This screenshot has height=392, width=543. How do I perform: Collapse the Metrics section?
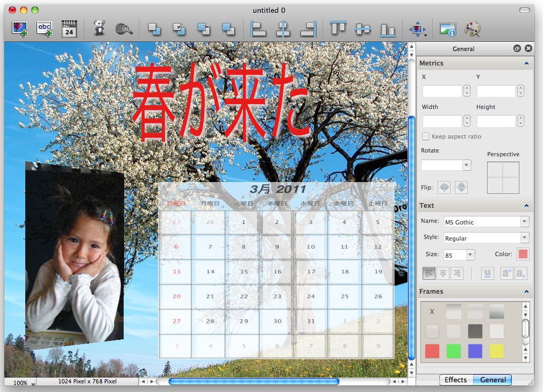[x=526, y=63]
